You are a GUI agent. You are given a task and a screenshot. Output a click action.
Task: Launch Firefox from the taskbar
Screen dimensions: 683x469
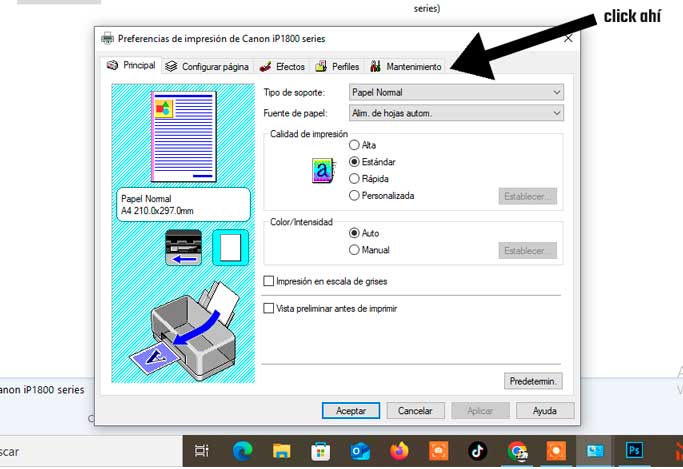400,451
